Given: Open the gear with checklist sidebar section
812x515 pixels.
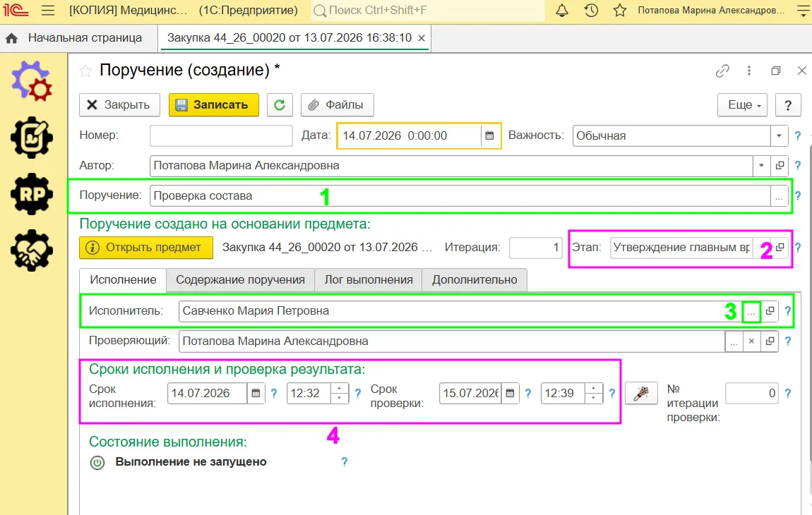Looking at the screenshot, I should tap(32, 138).
